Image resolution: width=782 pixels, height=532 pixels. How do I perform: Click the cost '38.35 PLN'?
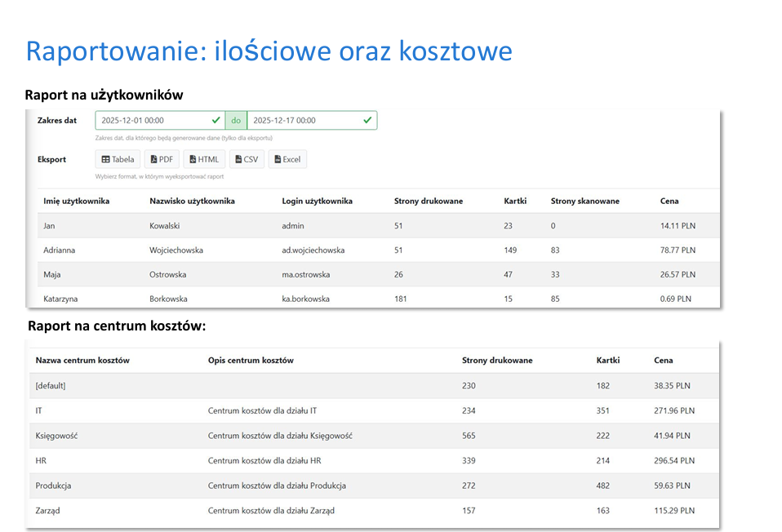click(672, 386)
